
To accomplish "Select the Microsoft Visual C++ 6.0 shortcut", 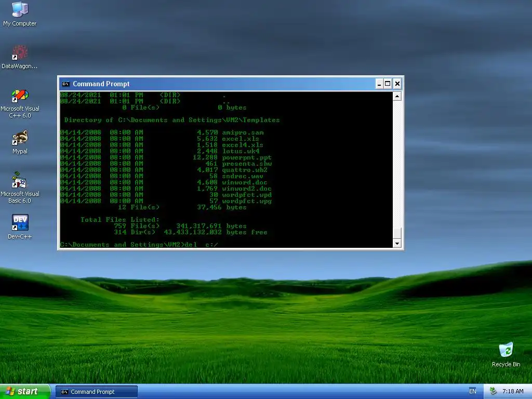I will tap(20, 103).
